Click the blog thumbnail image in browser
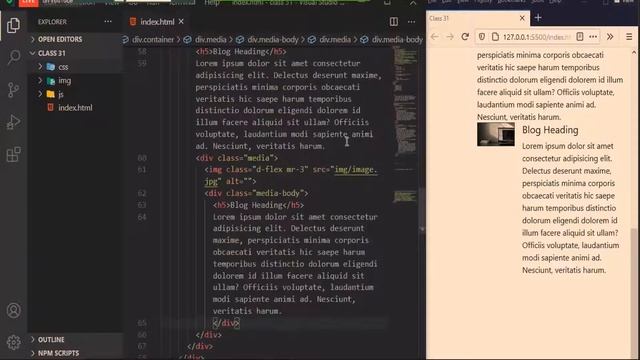 tap(496, 134)
